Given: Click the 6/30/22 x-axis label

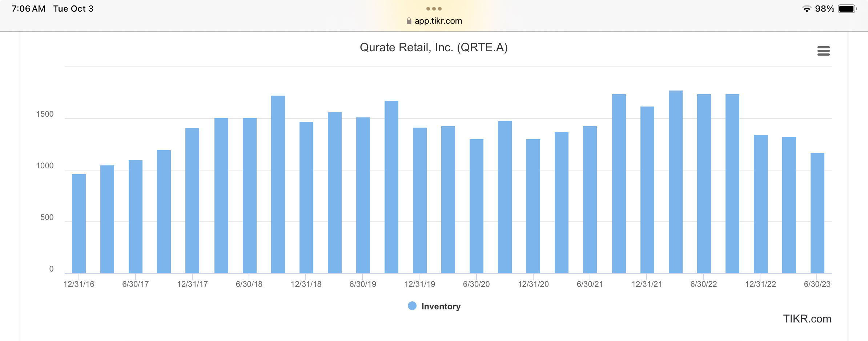Looking at the screenshot, I should coord(704,284).
